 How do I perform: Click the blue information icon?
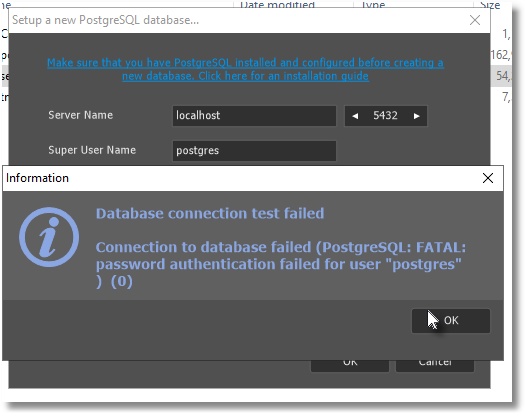[x=49, y=237]
